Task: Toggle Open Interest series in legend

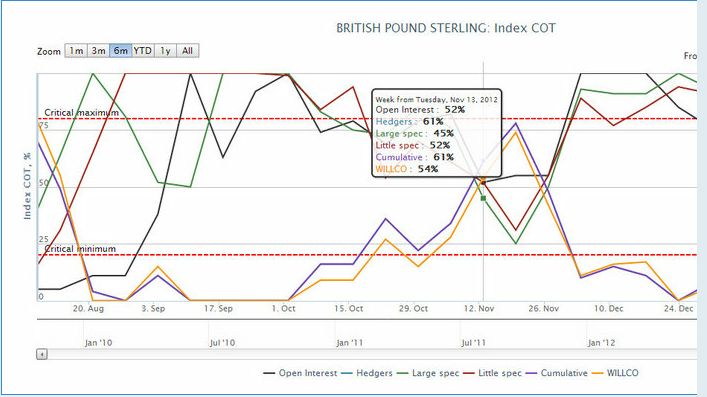Action: (x=300, y=373)
